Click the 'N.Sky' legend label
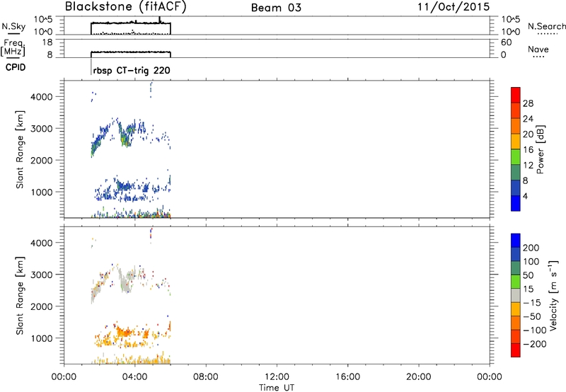Screen dimensions: 566x392 pos(13,26)
